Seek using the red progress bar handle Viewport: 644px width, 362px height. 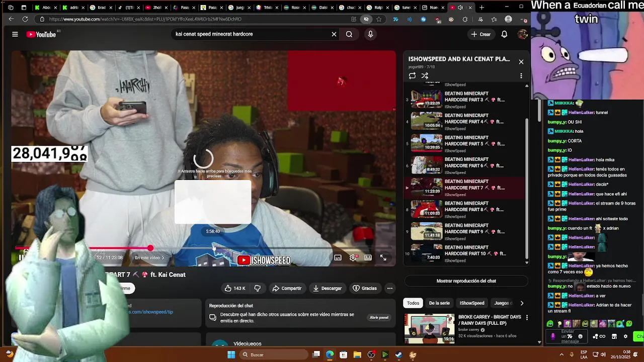click(150, 248)
